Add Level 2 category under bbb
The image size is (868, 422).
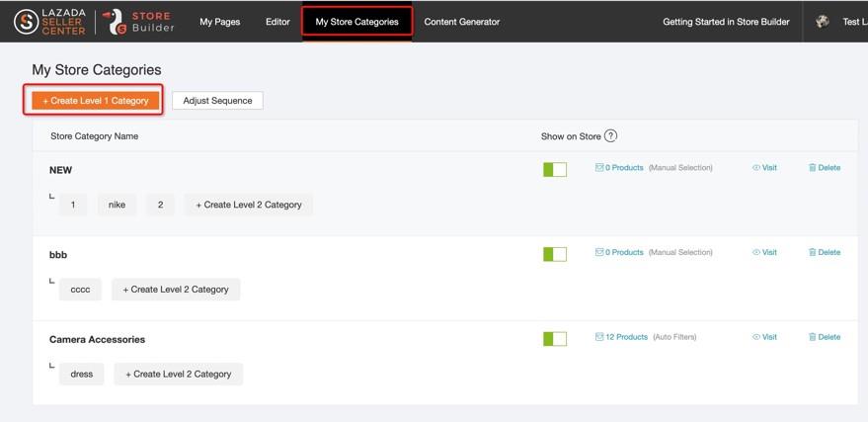(x=176, y=290)
